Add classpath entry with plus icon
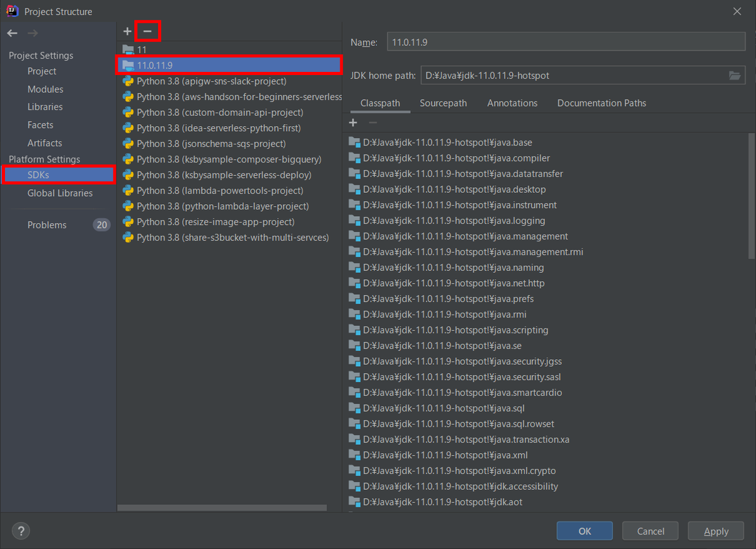The width and height of the screenshot is (756, 549). [353, 123]
